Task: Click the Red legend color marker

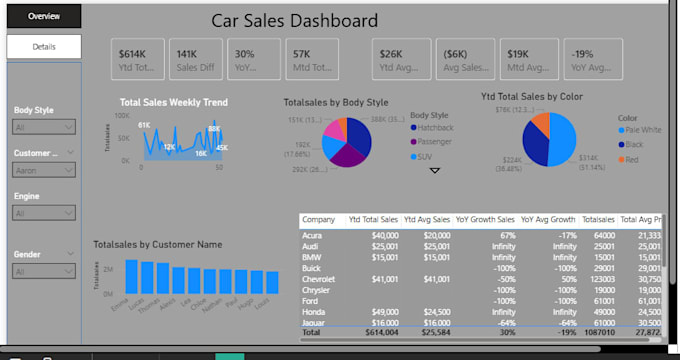Action: coord(621,160)
